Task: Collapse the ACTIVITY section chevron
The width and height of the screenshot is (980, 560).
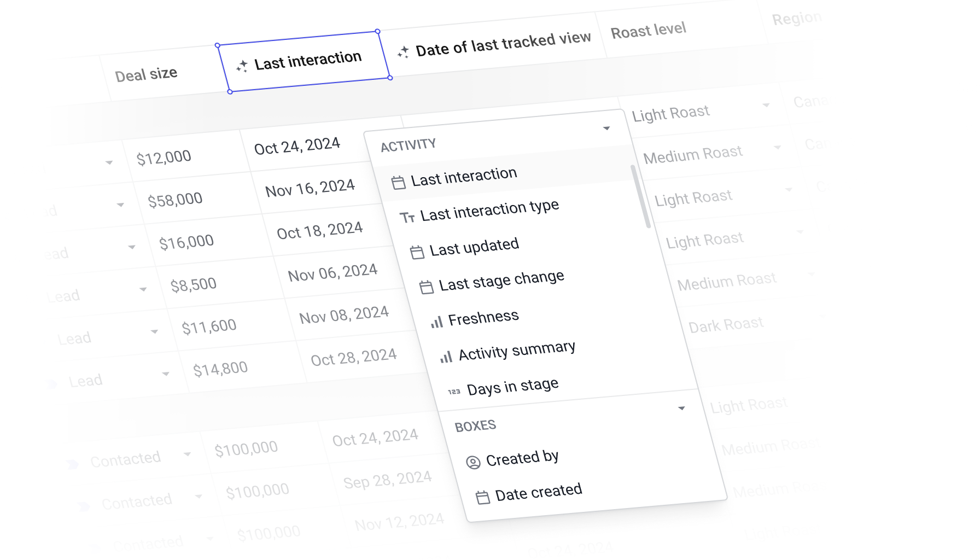Action: 606,128
